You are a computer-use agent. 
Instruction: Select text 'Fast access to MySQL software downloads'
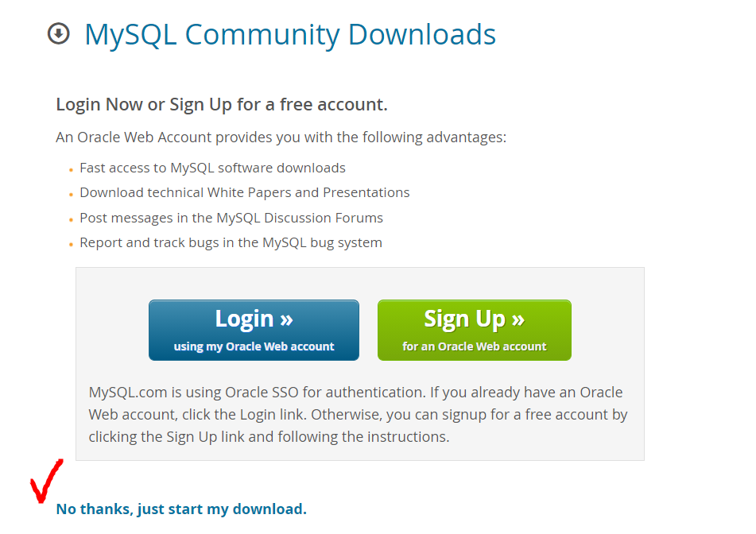(212, 168)
